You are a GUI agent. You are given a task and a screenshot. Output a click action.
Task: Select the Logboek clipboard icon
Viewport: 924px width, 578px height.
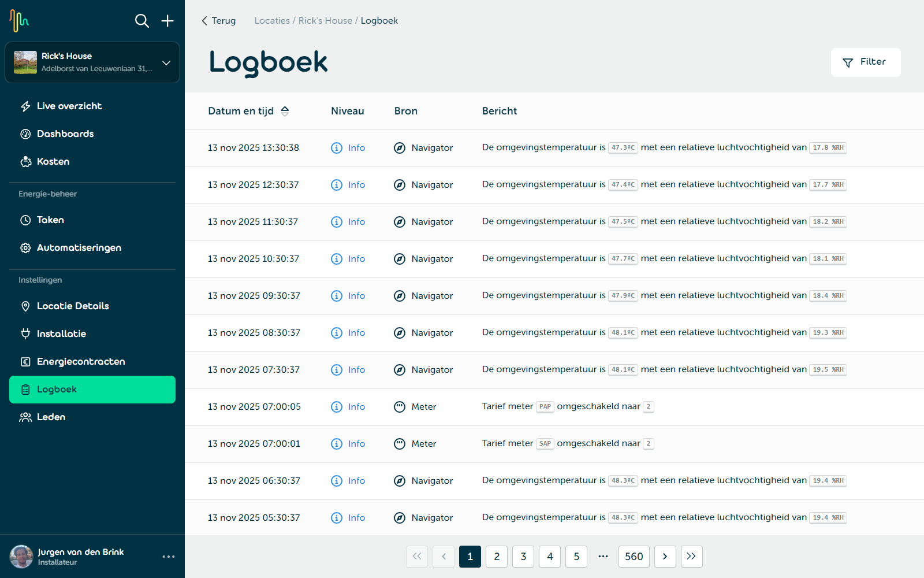pyautogui.click(x=25, y=390)
